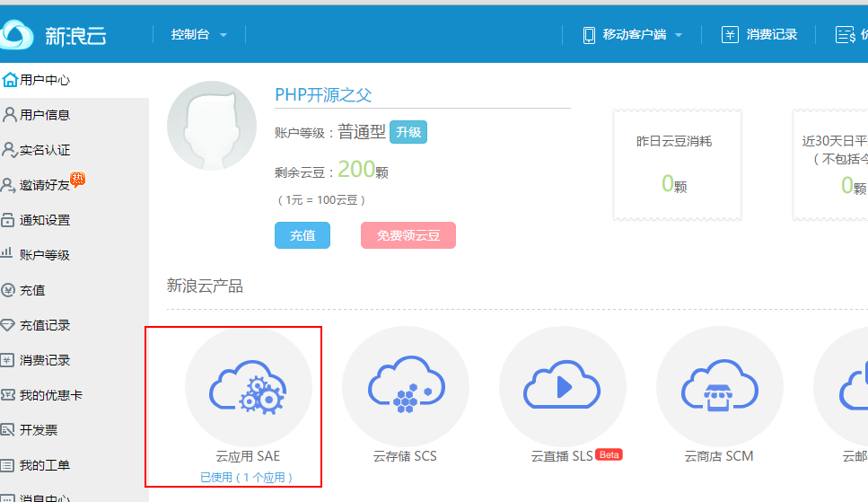Click the pink 免费领云豆 button

coord(408,235)
